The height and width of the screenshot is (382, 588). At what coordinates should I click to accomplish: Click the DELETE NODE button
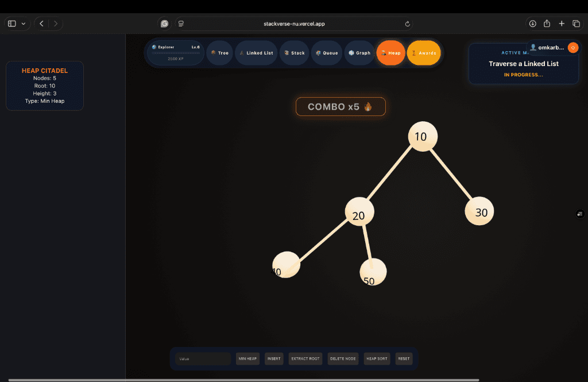tap(343, 358)
